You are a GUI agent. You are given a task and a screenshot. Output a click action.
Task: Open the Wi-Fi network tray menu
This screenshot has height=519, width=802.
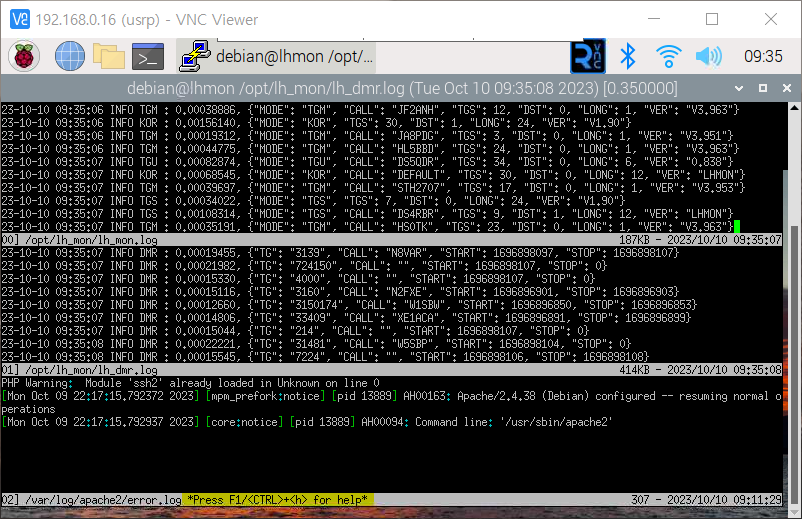[669, 56]
